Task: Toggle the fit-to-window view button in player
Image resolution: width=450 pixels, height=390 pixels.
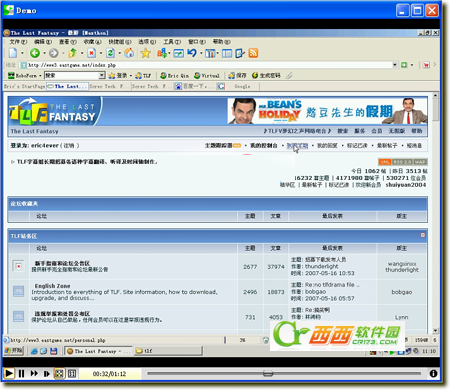Action: click(x=59, y=373)
